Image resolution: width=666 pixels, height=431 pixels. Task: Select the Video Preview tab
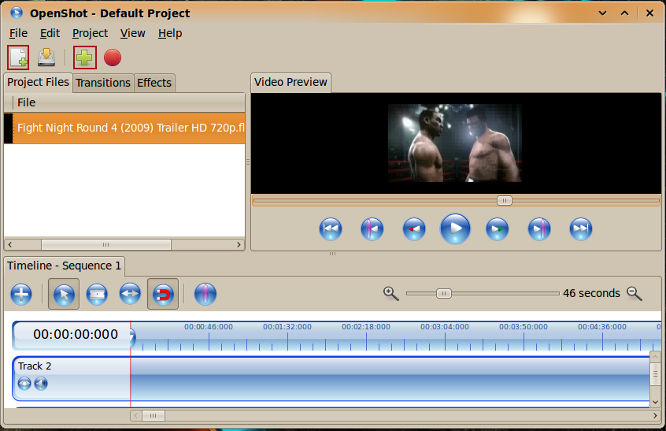[291, 82]
